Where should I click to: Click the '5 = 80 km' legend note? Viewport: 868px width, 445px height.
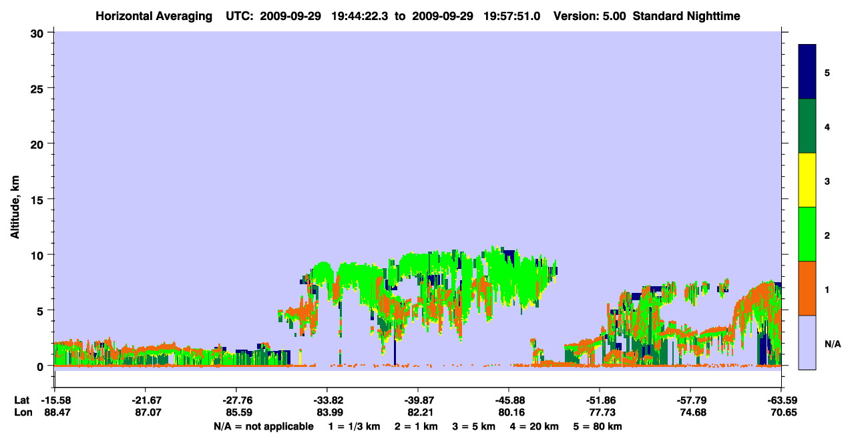pos(598,426)
